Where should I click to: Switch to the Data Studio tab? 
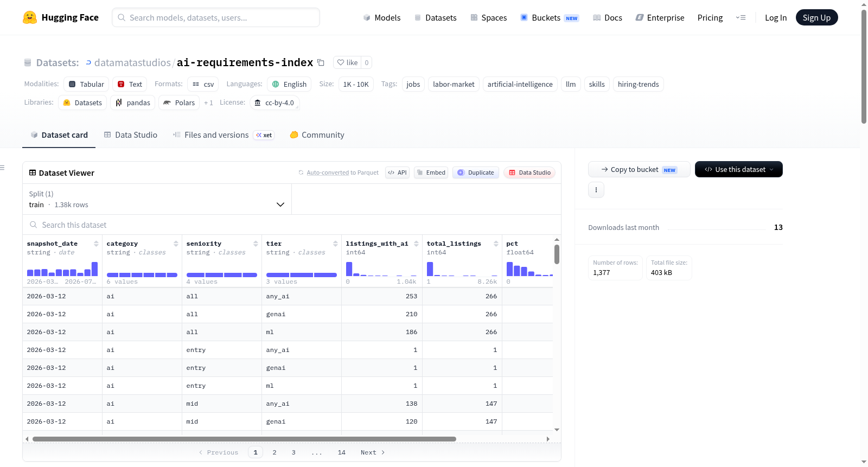point(131,135)
